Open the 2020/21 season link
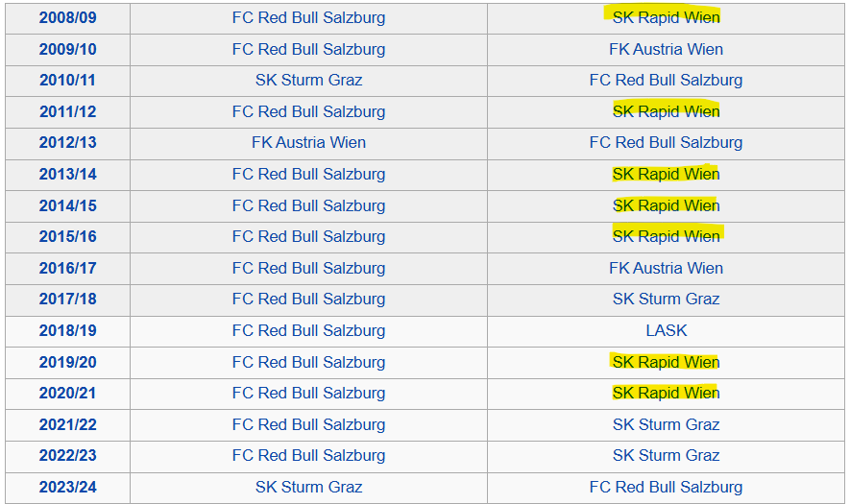 click(67, 393)
